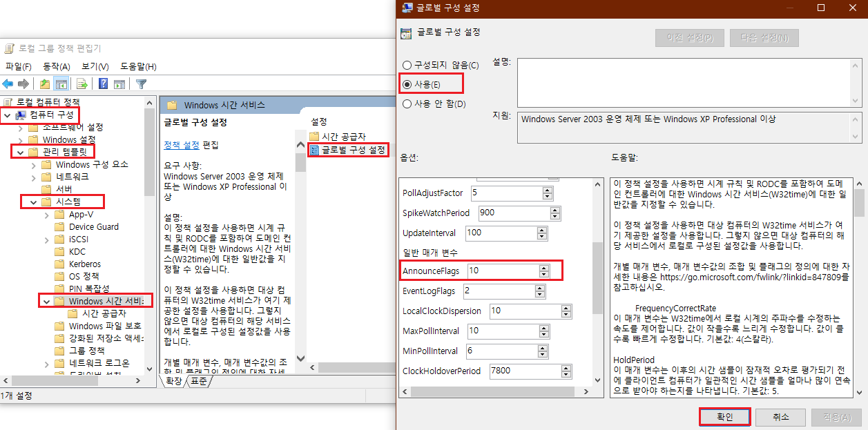Select 구성되지 않음(C) radio button
Viewport: 868px width, 430px height.
(x=407, y=65)
